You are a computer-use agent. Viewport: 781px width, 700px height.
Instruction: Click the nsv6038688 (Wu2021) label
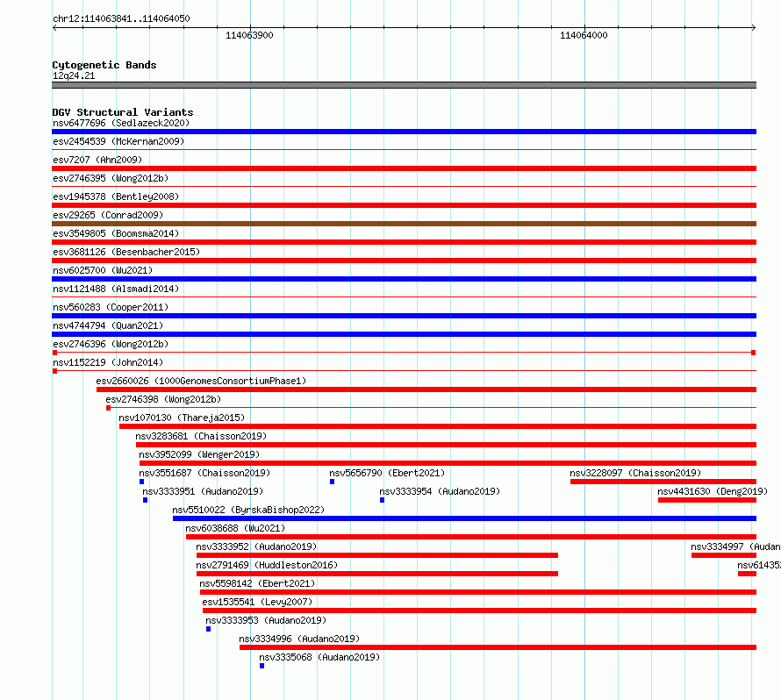[x=235, y=528]
